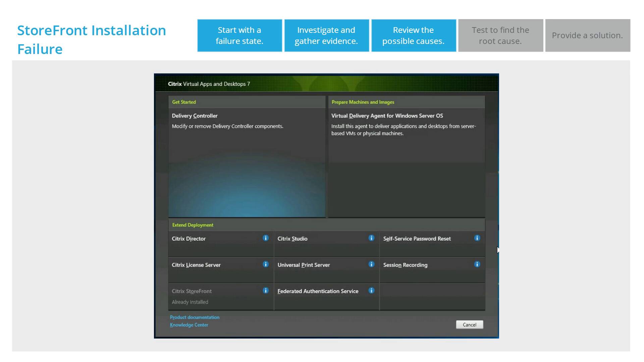The image size is (644, 362).
Task: Select the Citrix Director tile
Action: (x=221, y=244)
